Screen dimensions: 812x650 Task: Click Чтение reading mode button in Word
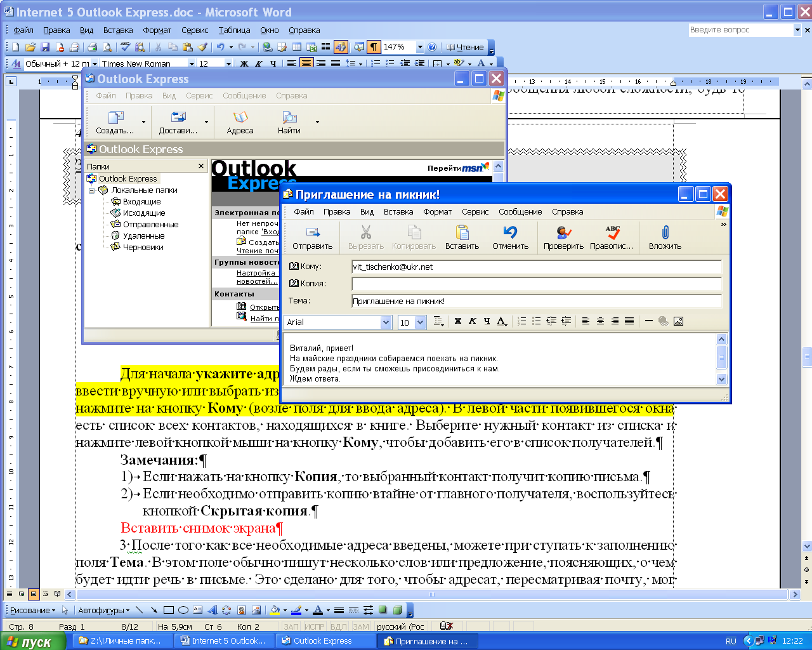465,47
